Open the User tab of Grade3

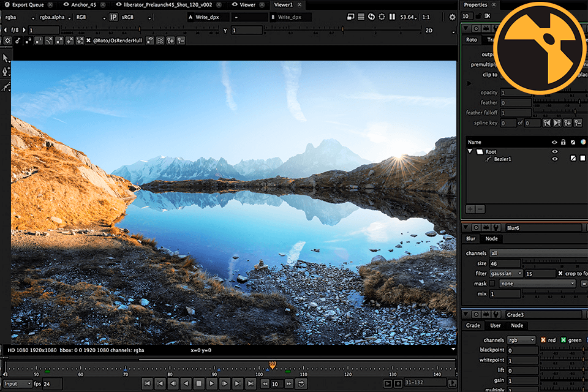coord(495,326)
